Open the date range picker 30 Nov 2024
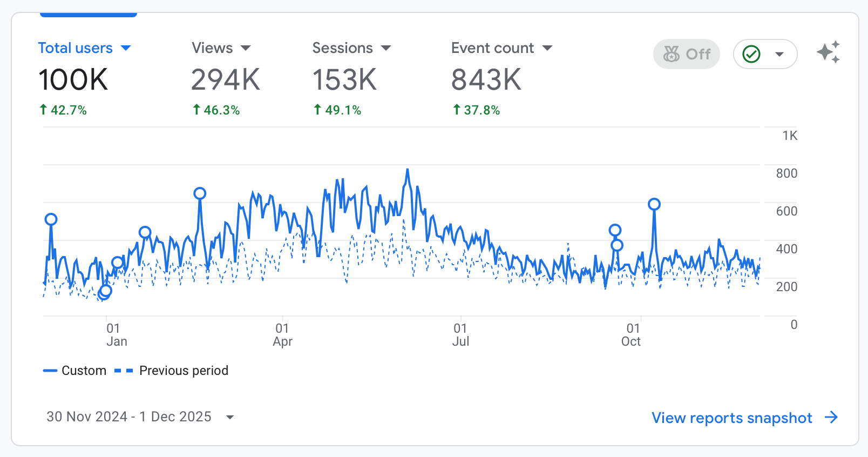 pyautogui.click(x=140, y=416)
